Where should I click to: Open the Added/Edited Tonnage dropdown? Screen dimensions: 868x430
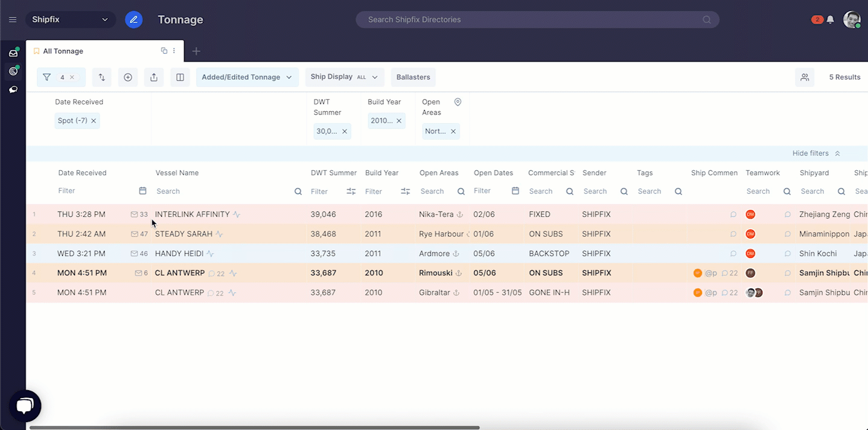(x=247, y=77)
